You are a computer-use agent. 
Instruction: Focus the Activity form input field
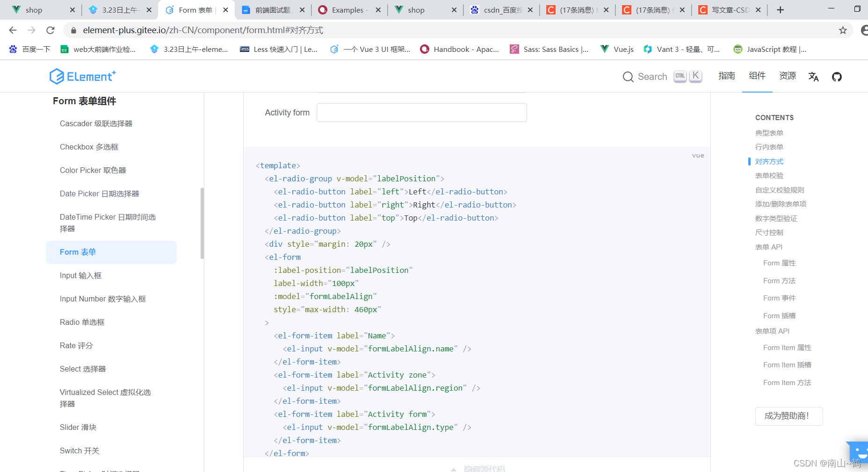(x=421, y=113)
